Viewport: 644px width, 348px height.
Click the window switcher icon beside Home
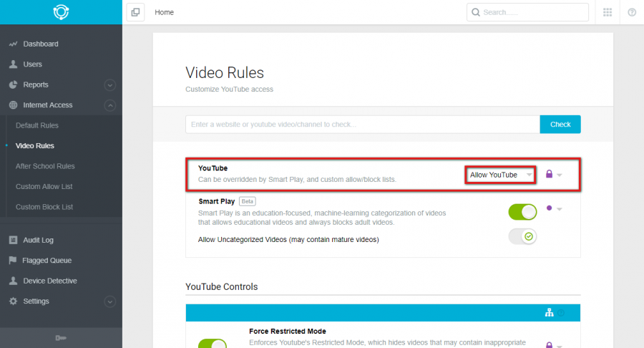click(x=135, y=12)
